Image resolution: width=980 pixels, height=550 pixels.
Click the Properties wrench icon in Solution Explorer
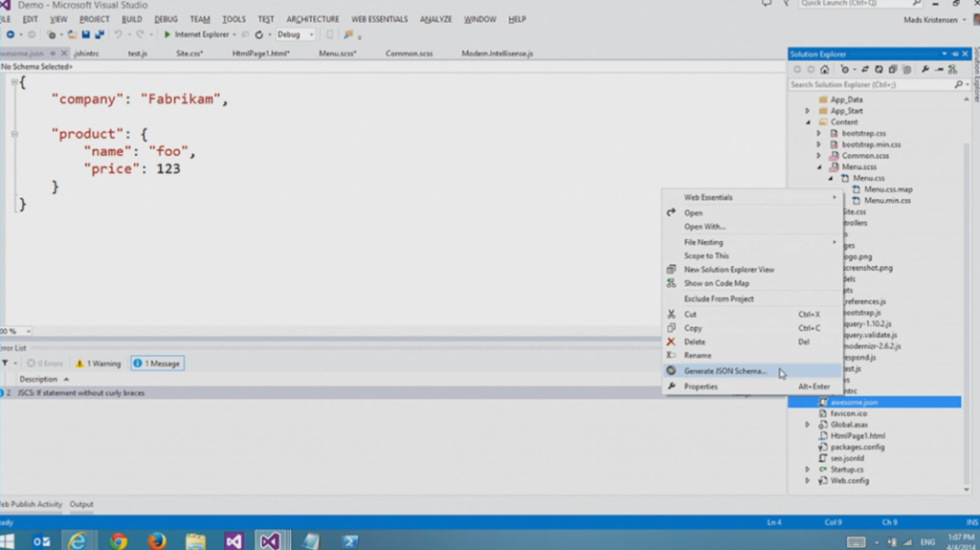click(x=925, y=70)
